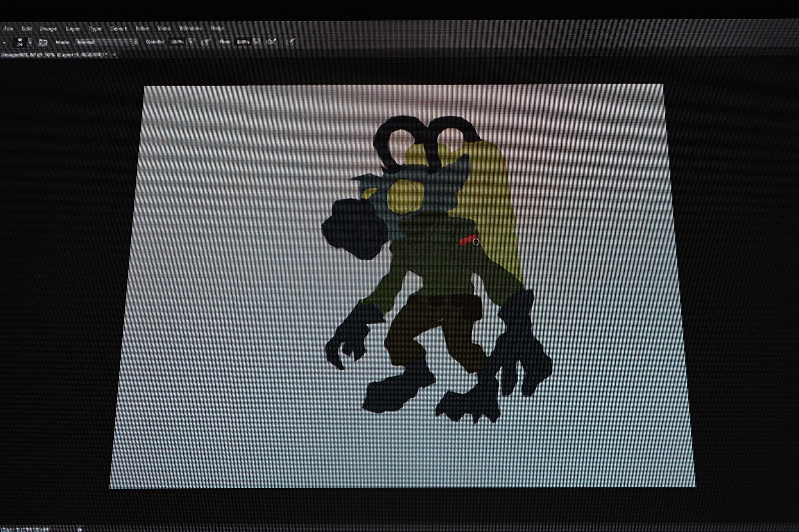Open the Type menu
The height and width of the screenshot is (532, 799).
pyautogui.click(x=95, y=28)
